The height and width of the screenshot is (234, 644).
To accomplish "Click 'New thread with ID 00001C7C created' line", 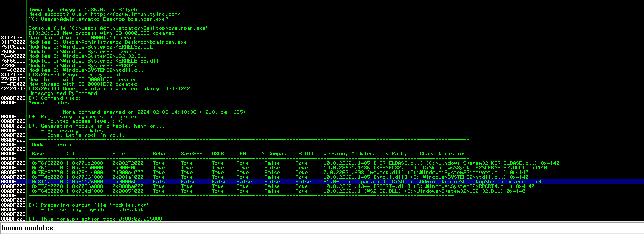I will 83,80.
